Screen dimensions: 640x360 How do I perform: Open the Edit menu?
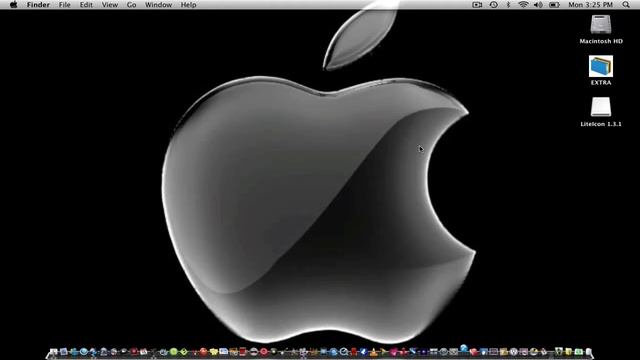tap(86, 5)
